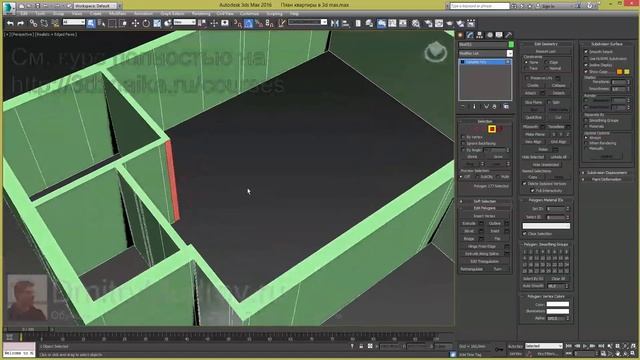This screenshot has width=640, height=360.
Task: Toggle Smooth Result checkbox
Action: point(586,52)
